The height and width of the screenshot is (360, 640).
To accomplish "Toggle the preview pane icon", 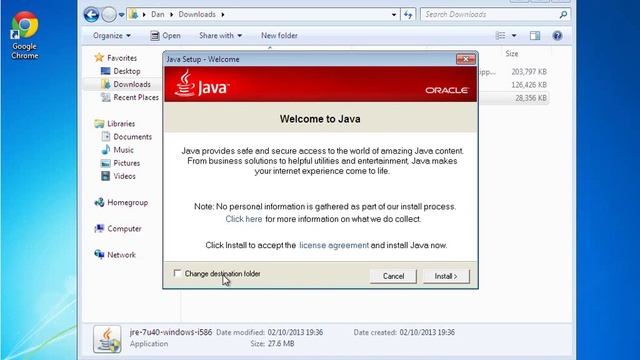I will 535,36.
